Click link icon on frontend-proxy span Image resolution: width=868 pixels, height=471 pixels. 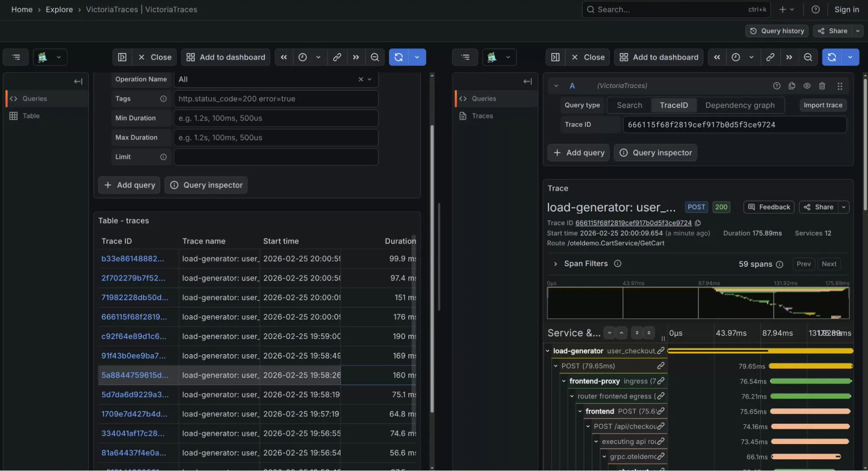click(x=660, y=381)
